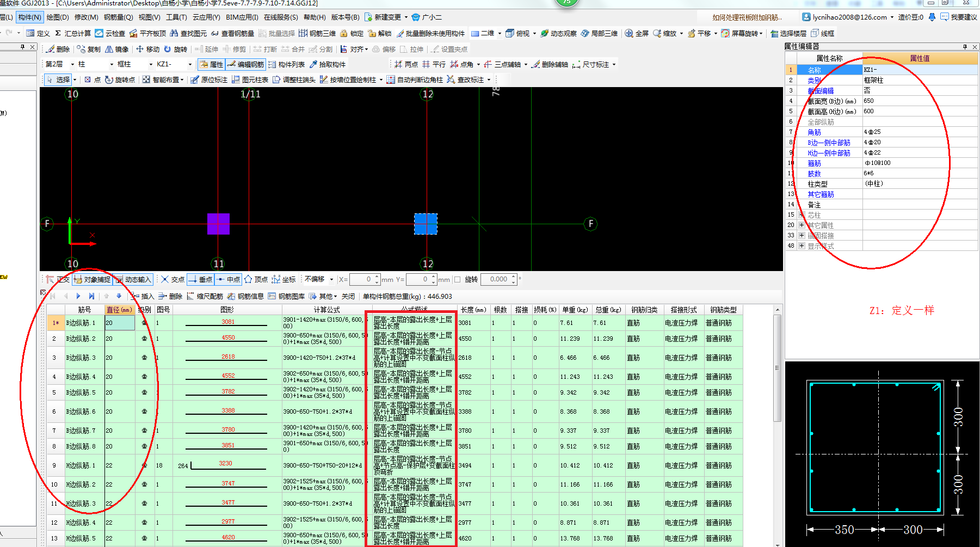Open the 构件(N) menu
980x547 pixels.
pos(29,17)
